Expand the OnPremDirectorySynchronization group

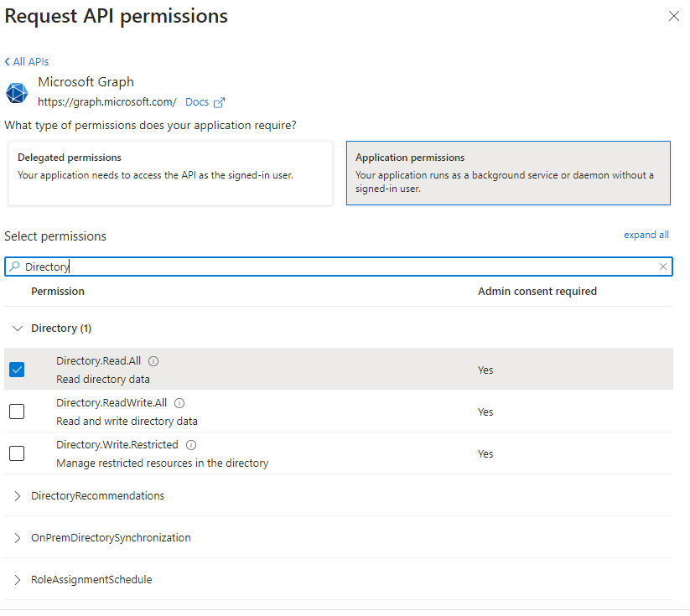click(18, 538)
